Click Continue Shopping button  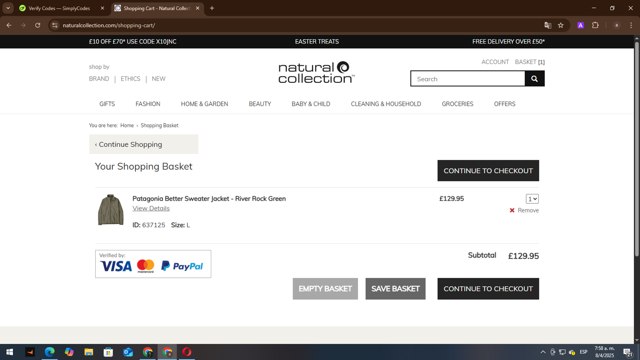point(144,144)
